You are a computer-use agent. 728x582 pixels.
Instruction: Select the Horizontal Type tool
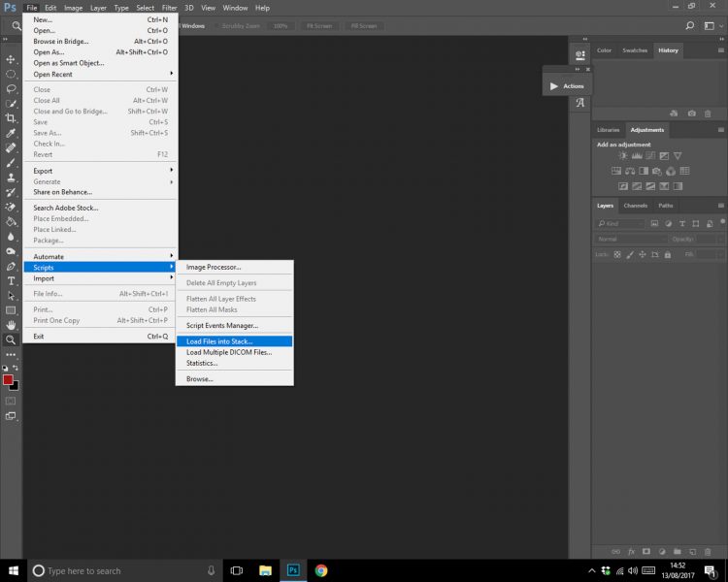[x=11, y=280]
